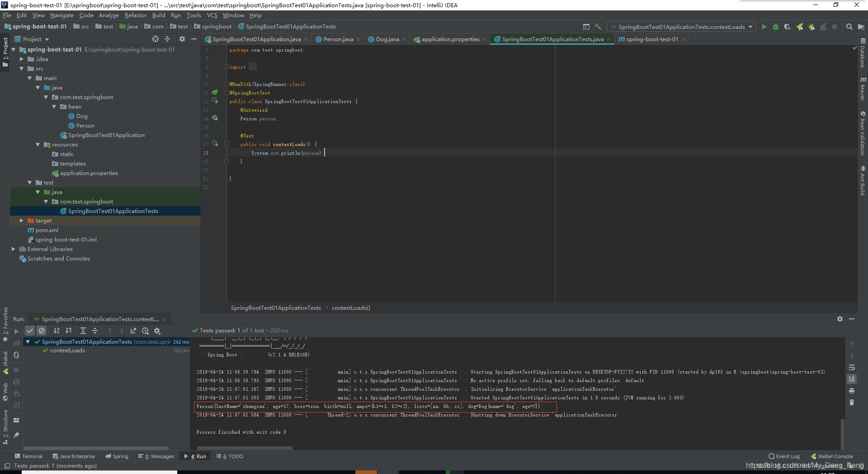Collapse the resources folder
The image size is (868, 474).
(x=38, y=145)
